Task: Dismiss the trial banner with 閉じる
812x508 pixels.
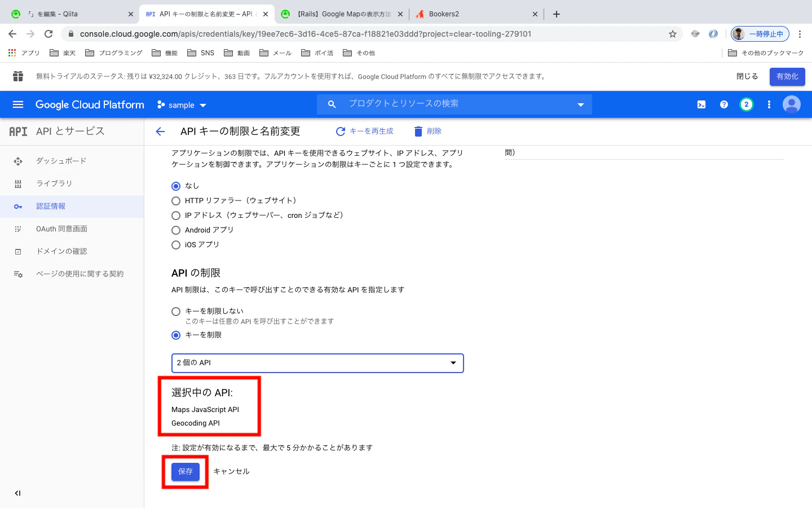Action: point(747,76)
